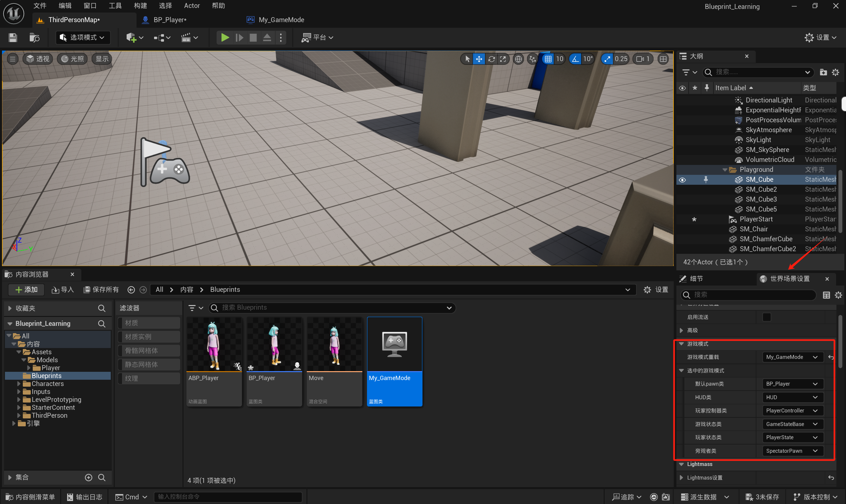Screen dimensions: 846x504
Task: Click the add collection plus icon
Action: pos(88,478)
